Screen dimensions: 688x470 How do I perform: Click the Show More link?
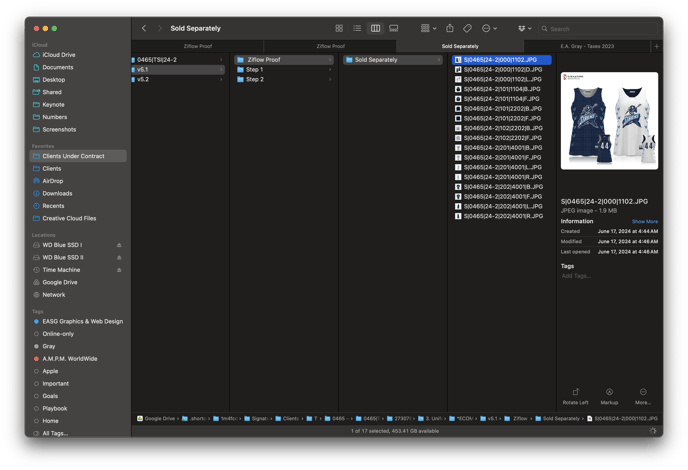pyautogui.click(x=645, y=221)
